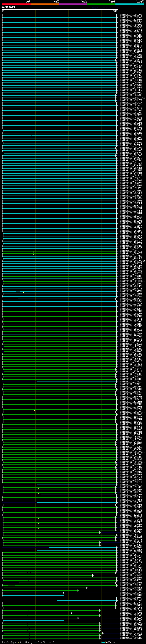The image size is (146, 644).
Task: Select hit label UniRef100_A2Q448
Action: (x=131, y=30)
